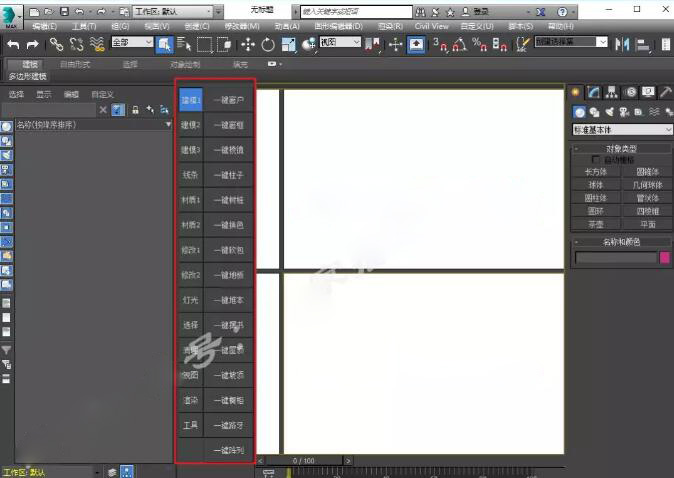The height and width of the screenshot is (478, 674).
Task: Click the Edit Named Selection Sets icon
Action: (523, 44)
